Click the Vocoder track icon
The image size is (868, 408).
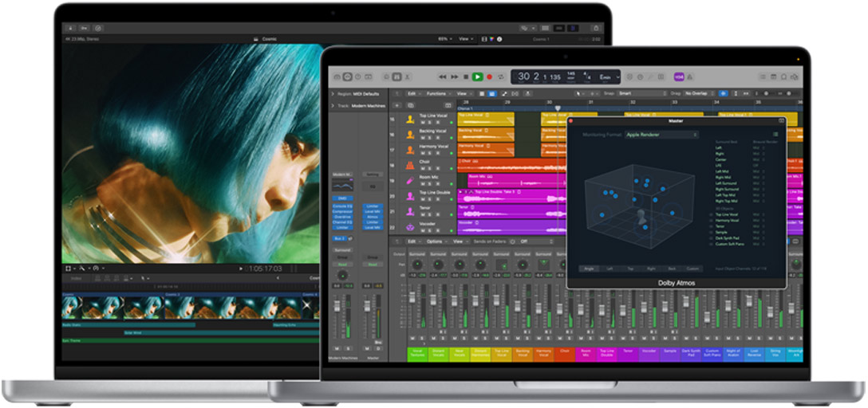(x=410, y=226)
